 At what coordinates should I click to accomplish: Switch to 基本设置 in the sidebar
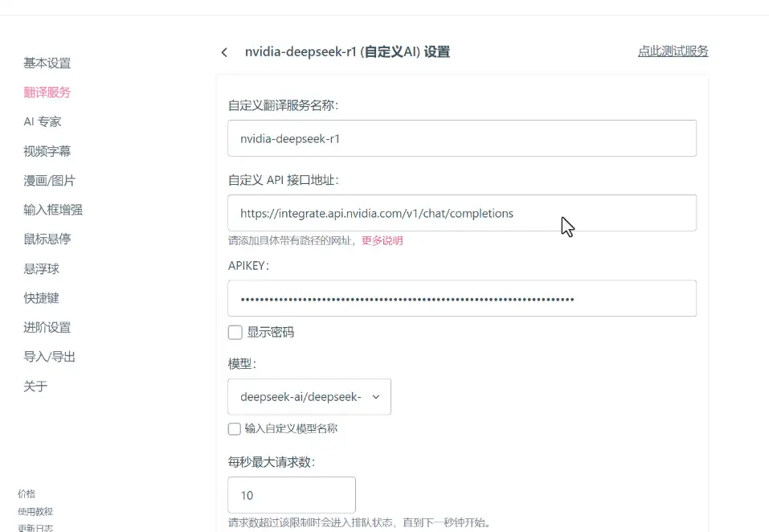(x=48, y=63)
